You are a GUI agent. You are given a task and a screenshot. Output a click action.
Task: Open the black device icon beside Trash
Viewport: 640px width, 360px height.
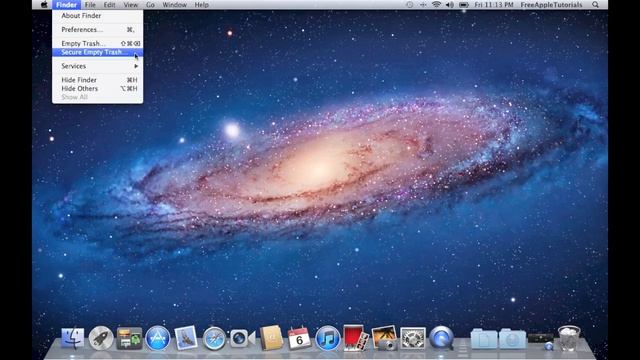[541, 340]
